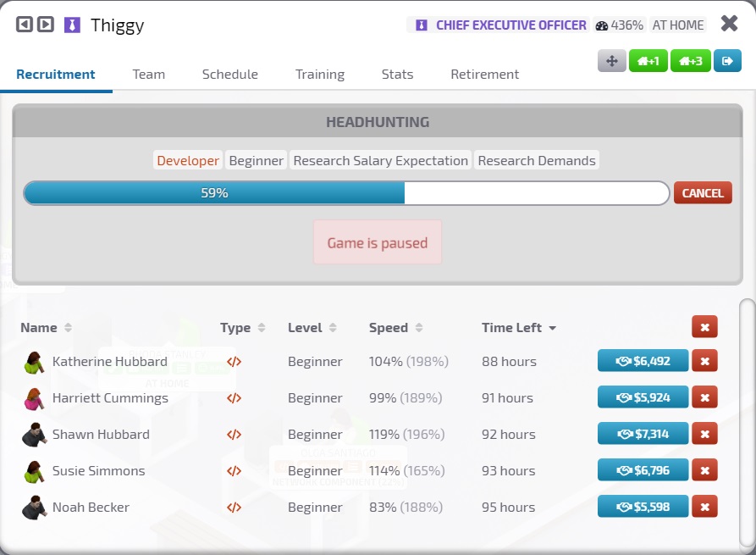Click the 59% headhunting progress bar
Screen dimensions: 756x555
click(x=346, y=193)
